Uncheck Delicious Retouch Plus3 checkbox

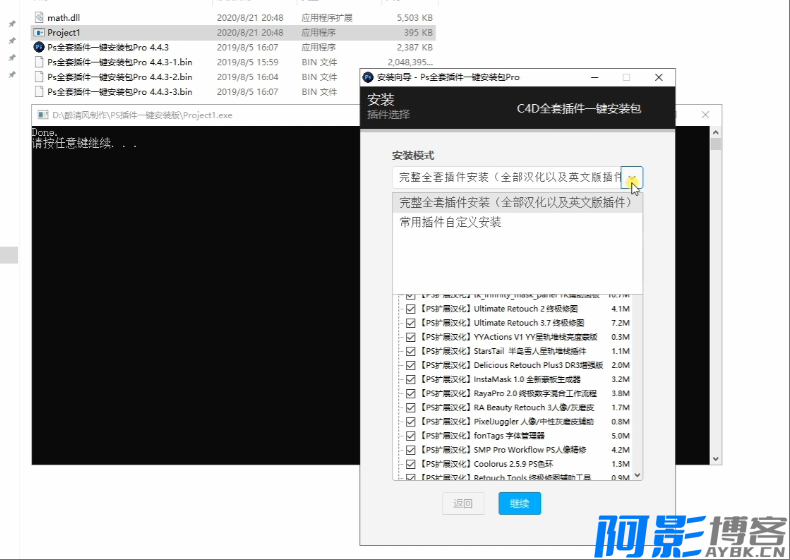(410, 365)
